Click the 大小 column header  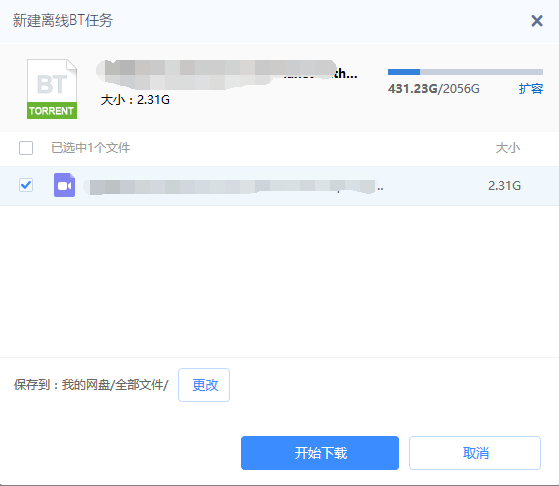pyautogui.click(x=508, y=148)
